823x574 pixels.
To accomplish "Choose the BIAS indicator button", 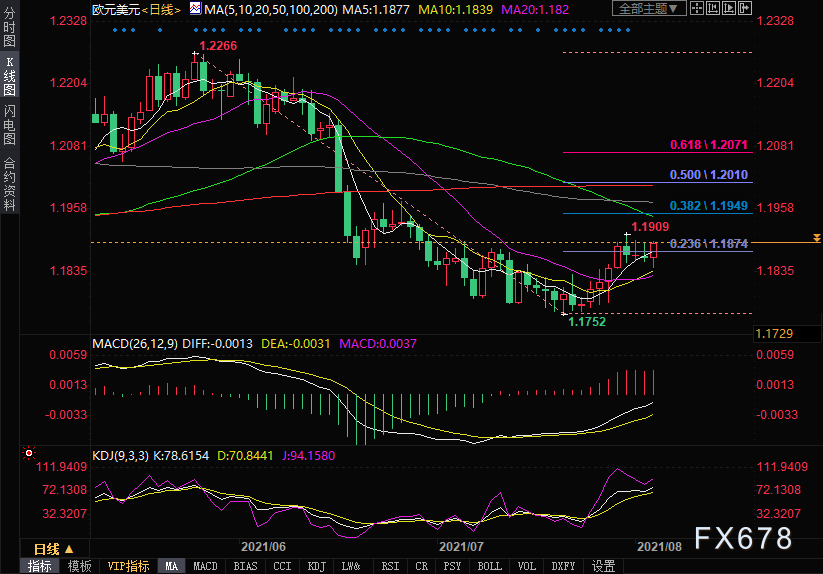I will (246, 566).
